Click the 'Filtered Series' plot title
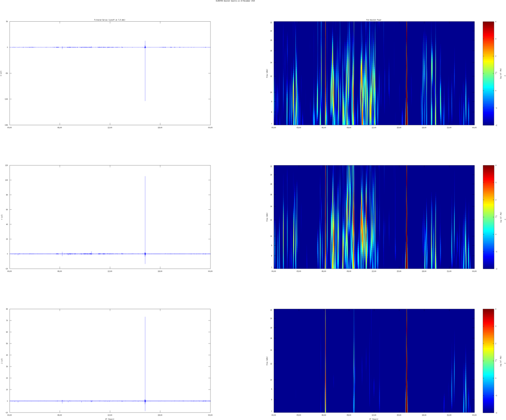This screenshot has height=420, width=506. (110, 20)
